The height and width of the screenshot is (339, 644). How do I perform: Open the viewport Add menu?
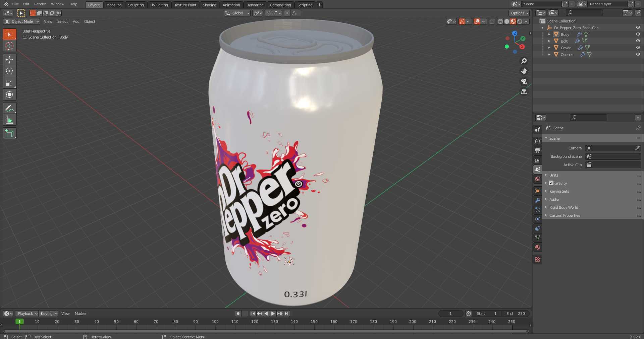[76, 21]
